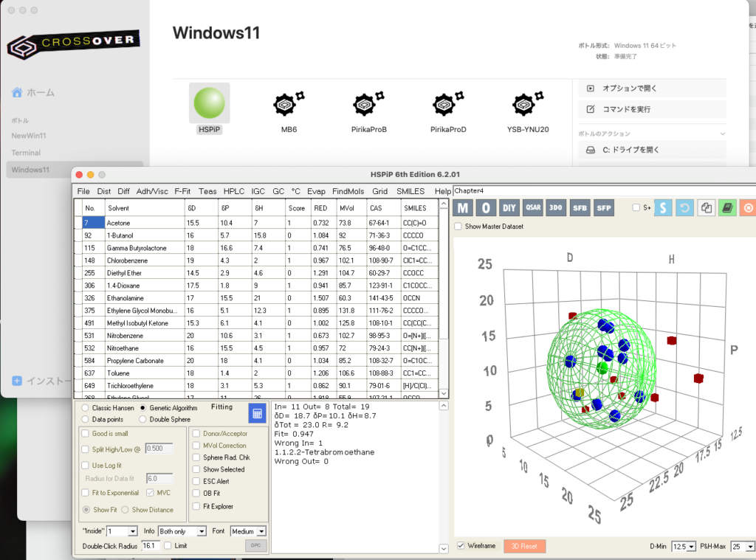Image resolution: width=756 pixels, height=560 pixels.
Task: Click the Double-Click Radius input field
Action: coord(151,545)
